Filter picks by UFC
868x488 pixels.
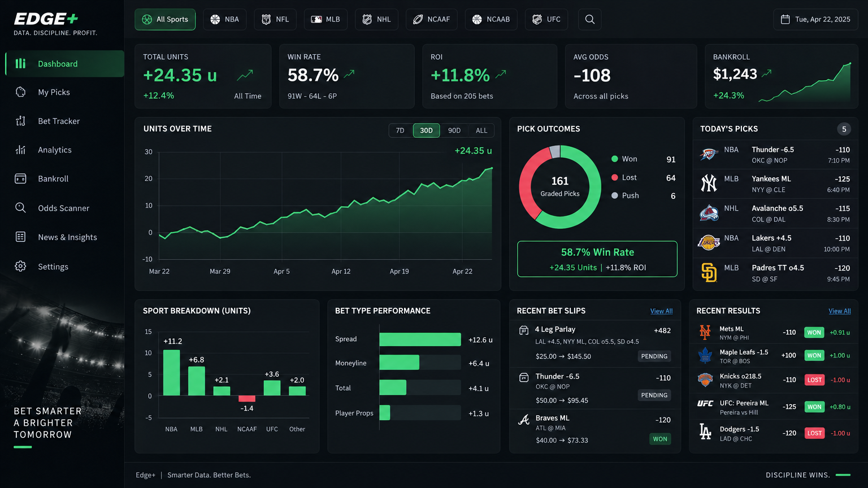click(547, 19)
